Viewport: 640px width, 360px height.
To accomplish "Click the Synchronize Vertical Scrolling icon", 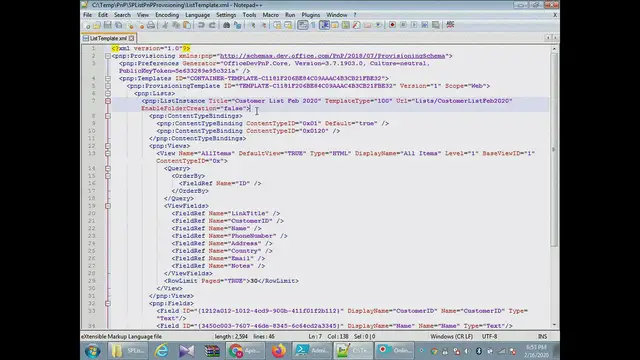I will (278, 25).
